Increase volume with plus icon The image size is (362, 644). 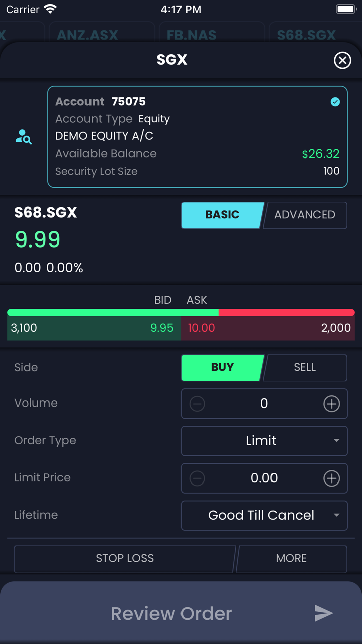(x=331, y=404)
